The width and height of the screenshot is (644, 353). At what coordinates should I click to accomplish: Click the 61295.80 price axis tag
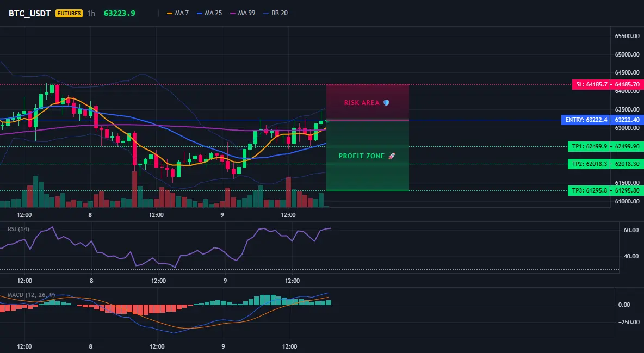click(x=627, y=190)
